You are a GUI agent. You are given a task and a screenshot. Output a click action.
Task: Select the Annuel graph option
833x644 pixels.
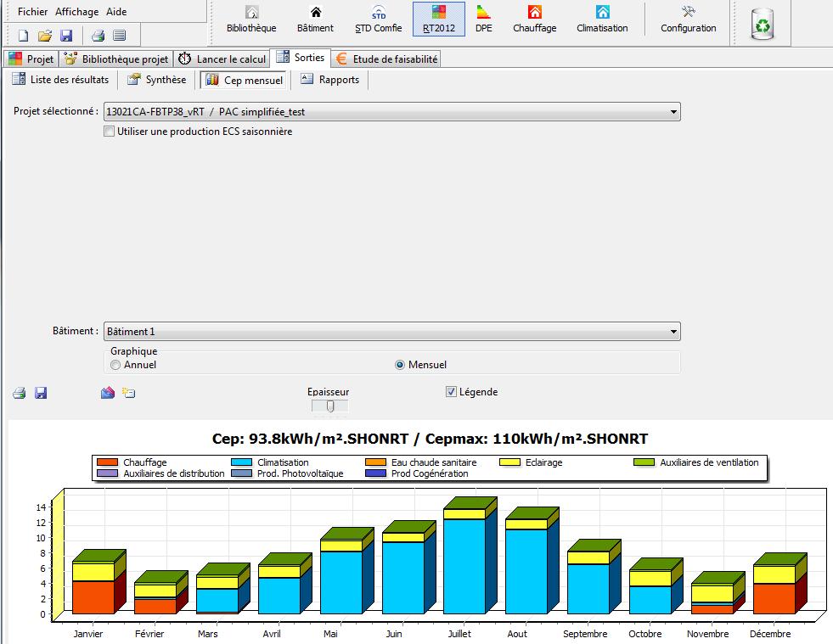click(x=116, y=365)
